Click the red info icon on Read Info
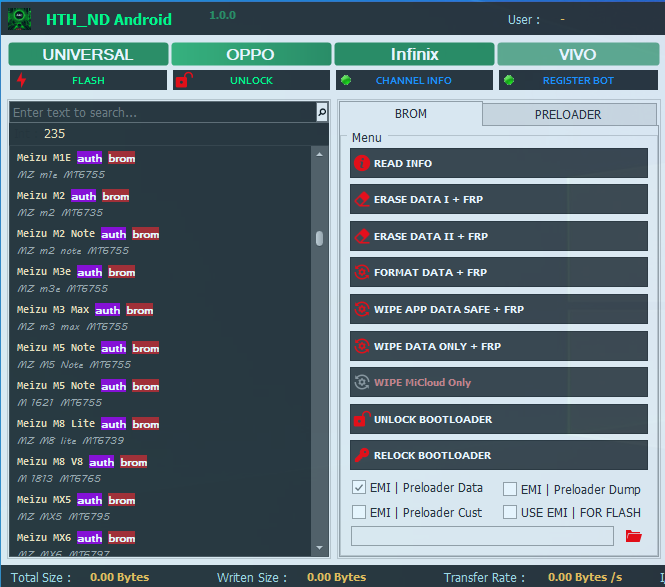 [x=362, y=163]
